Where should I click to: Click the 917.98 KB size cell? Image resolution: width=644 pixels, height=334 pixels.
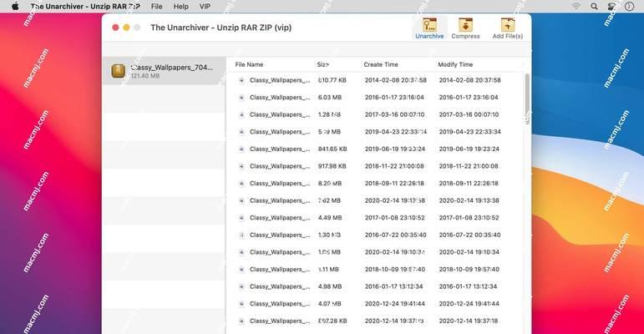pos(332,166)
